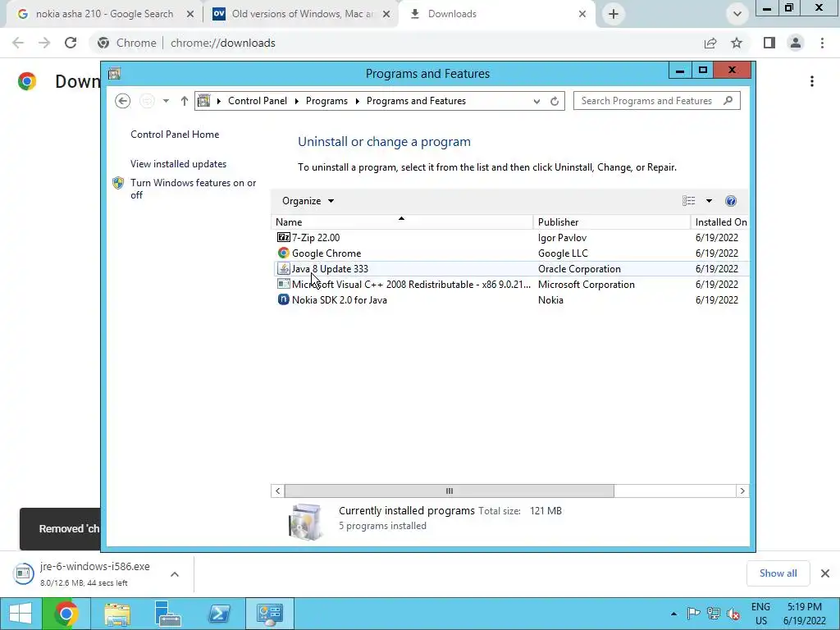Go up one level in Control Panel
The width and height of the screenshot is (840, 630).
point(185,101)
